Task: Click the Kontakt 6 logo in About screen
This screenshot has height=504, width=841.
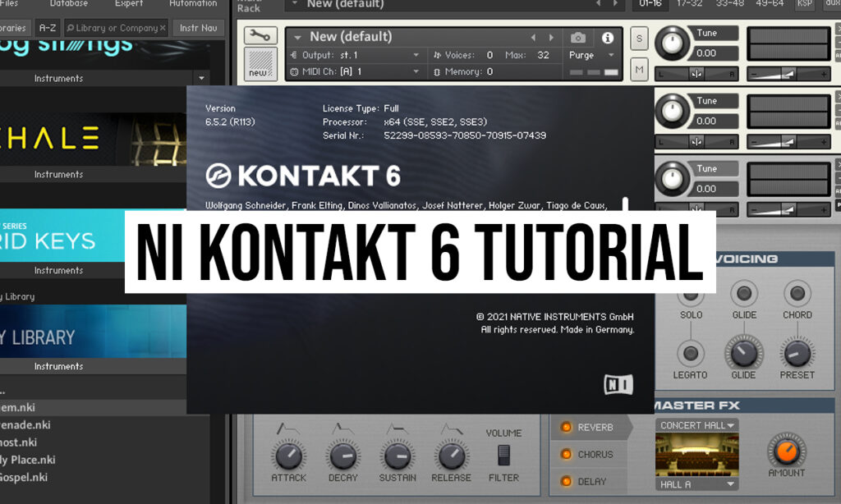Action: click(x=303, y=176)
